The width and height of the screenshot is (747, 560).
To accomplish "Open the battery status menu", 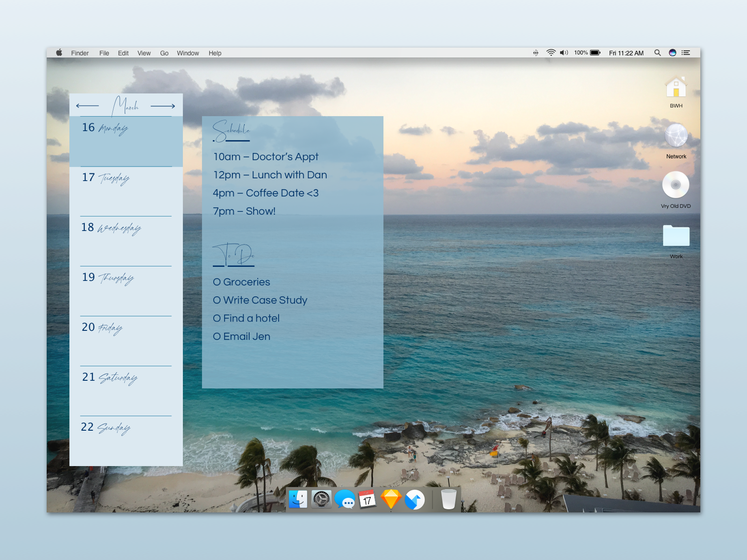I will tap(594, 53).
